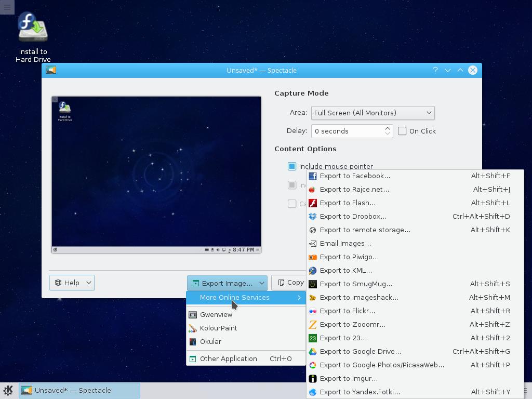
Task: Select Export to Facebook menu entry
Action: pyautogui.click(x=415, y=176)
